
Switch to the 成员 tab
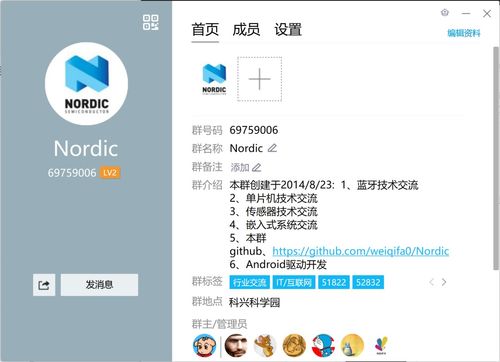tap(246, 30)
